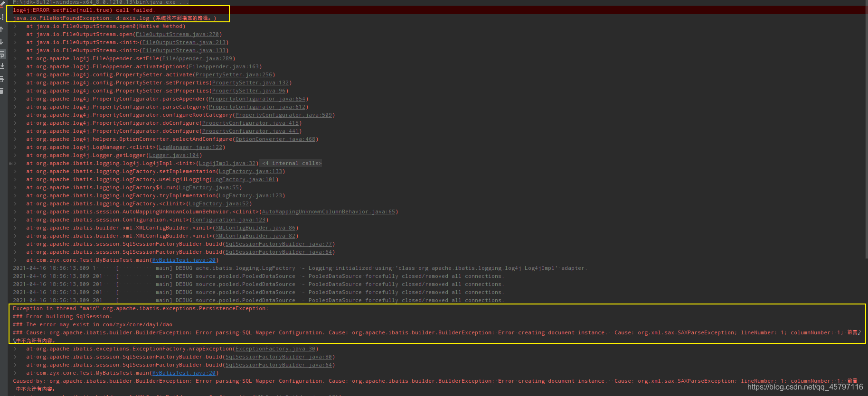Open the XMLConfigBuilder.java:82 link
868x396 pixels.
coord(255,236)
